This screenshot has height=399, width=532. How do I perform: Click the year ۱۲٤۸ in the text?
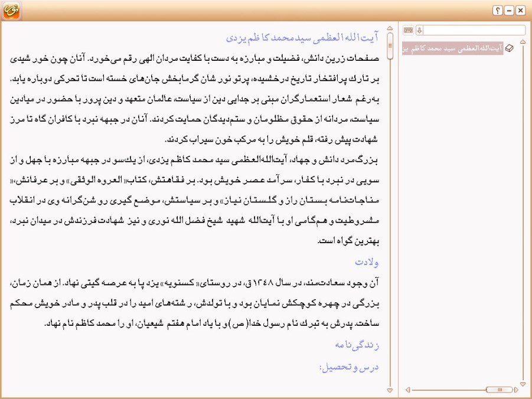(263, 282)
